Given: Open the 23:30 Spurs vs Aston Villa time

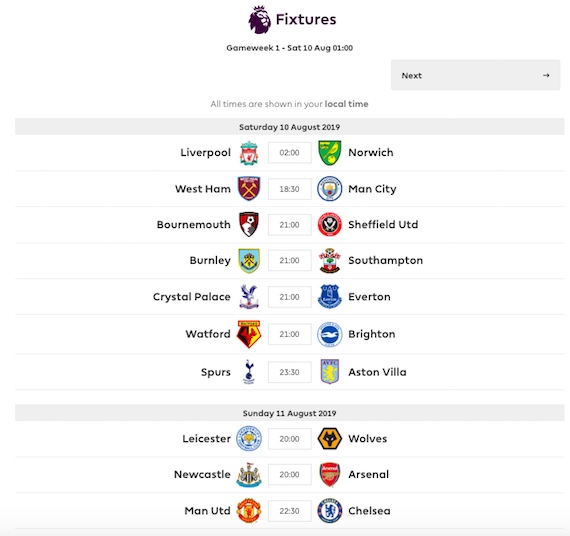Looking at the screenshot, I should pyautogui.click(x=290, y=372).
